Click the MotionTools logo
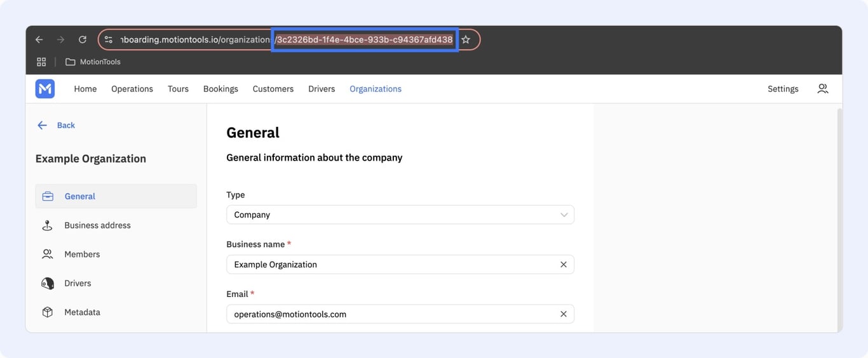868x358 pixels. pyautogui.click(x=45, y=89)
